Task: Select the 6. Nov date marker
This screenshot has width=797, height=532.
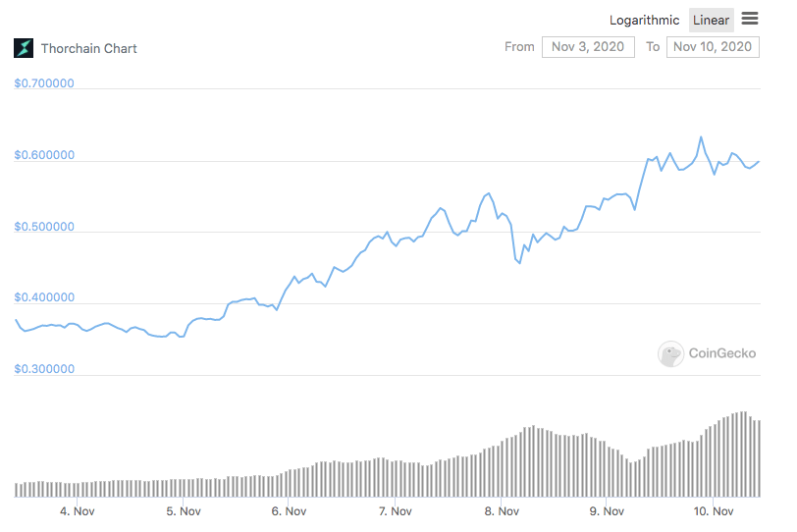Action: (289, 511)
